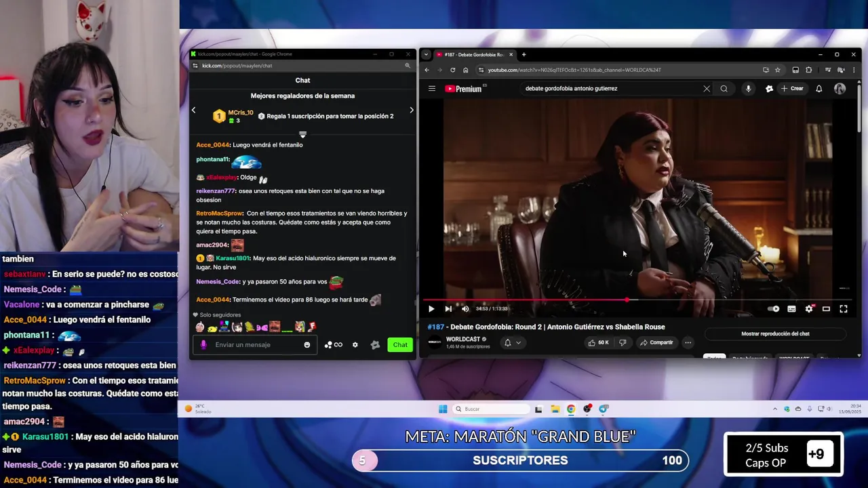Reload the YouTube page
868x488 pixels.
452,70
